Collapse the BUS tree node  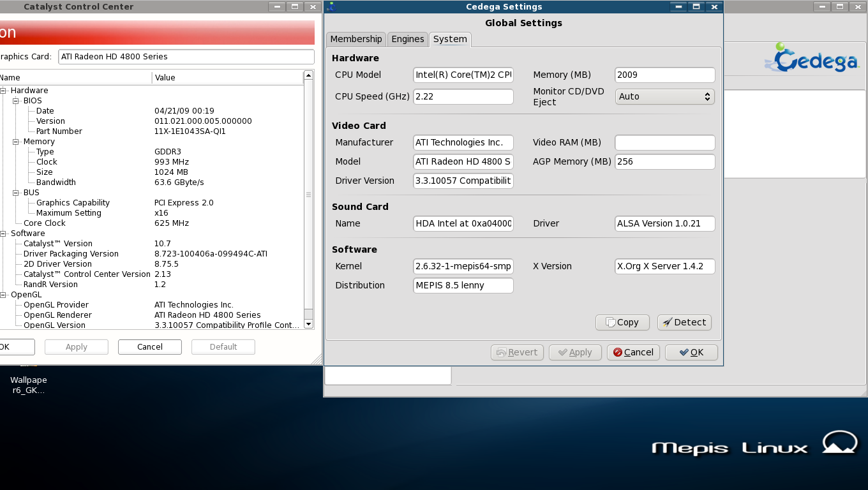16,193
